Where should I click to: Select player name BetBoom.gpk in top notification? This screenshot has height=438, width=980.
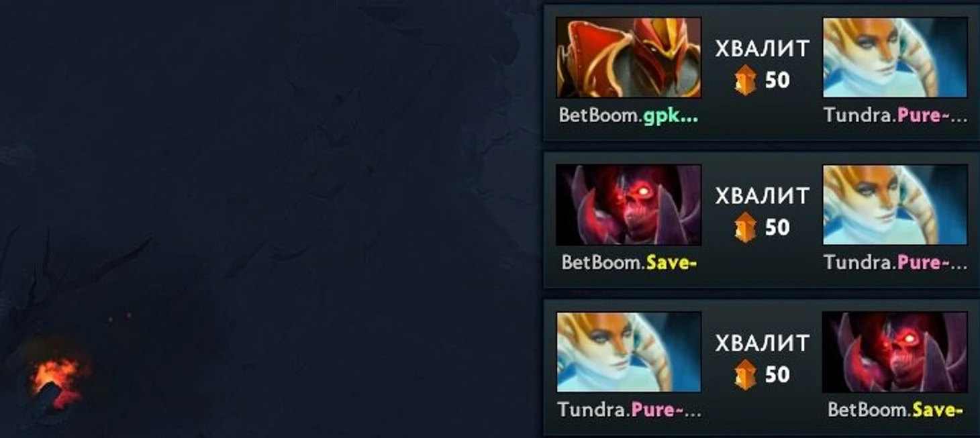629,116
